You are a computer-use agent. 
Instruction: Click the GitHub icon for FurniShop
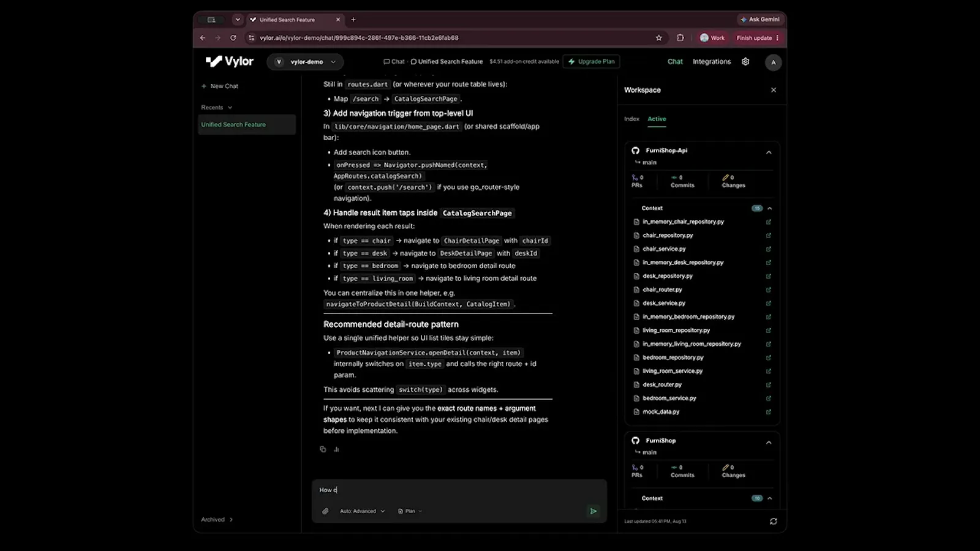tap(636, 441)
